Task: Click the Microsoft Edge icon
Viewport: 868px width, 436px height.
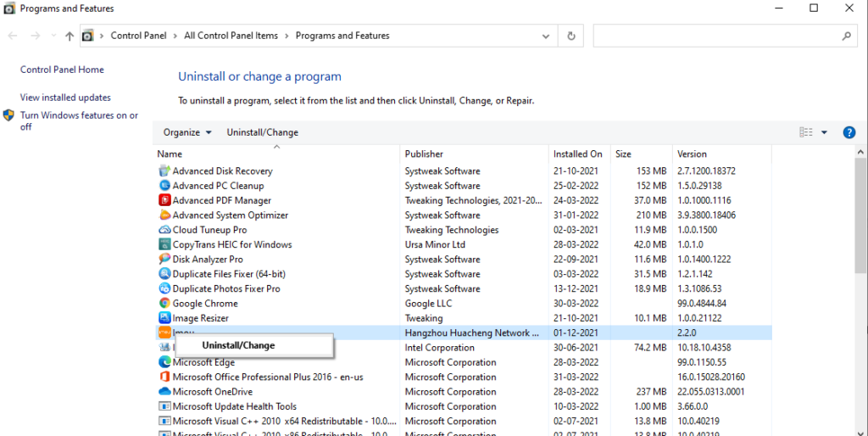Action: [164, 361]
